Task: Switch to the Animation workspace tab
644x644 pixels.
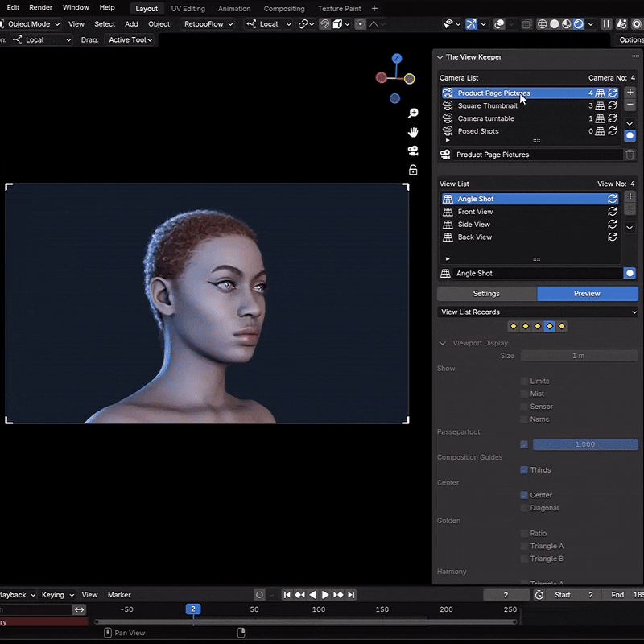Action: (x=234, y=9)
